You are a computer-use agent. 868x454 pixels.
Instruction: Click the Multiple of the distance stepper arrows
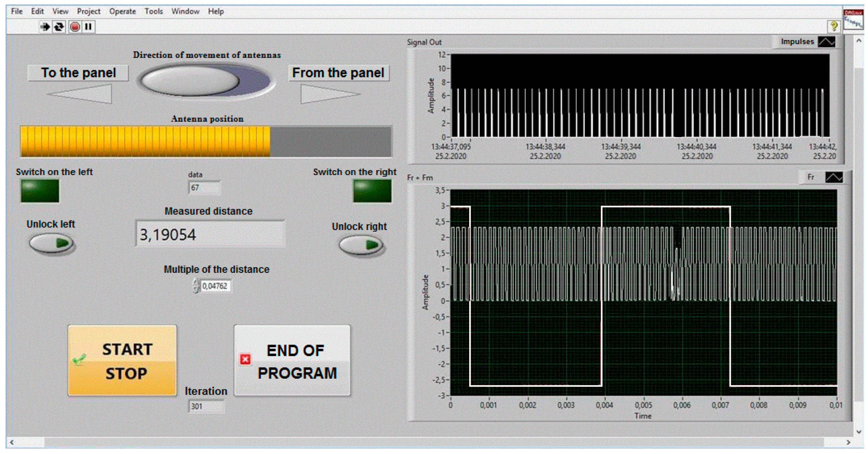tap(196, 286)
